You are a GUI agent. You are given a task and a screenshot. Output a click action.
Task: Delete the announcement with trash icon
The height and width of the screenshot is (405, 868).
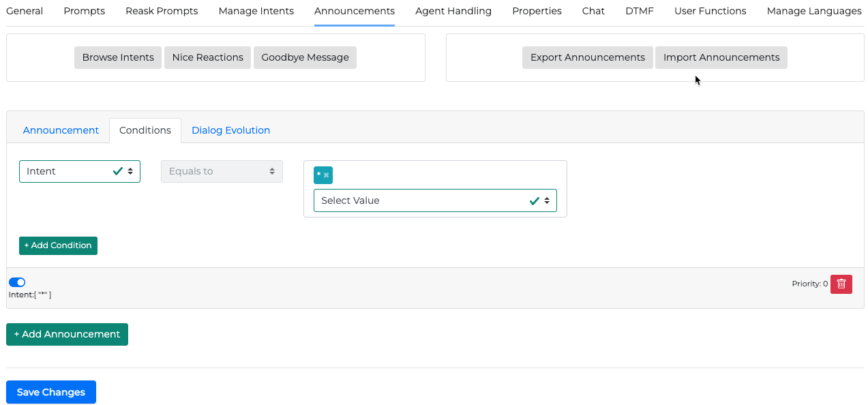(x=841, y=284)
